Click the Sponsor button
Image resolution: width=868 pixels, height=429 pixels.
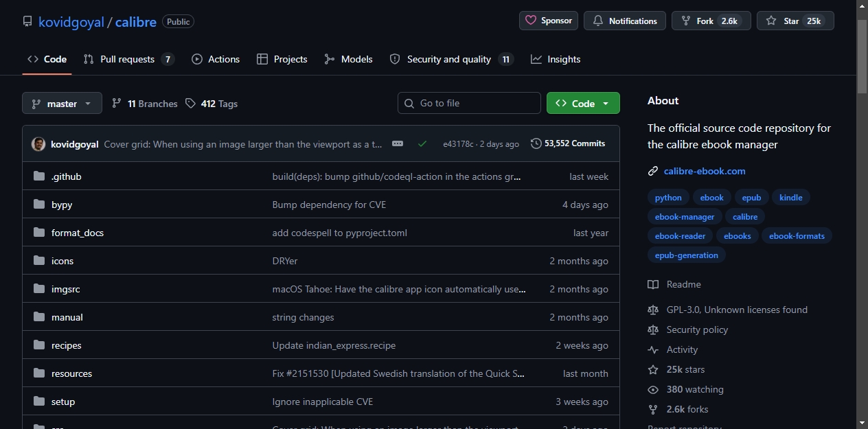point(549,21)
